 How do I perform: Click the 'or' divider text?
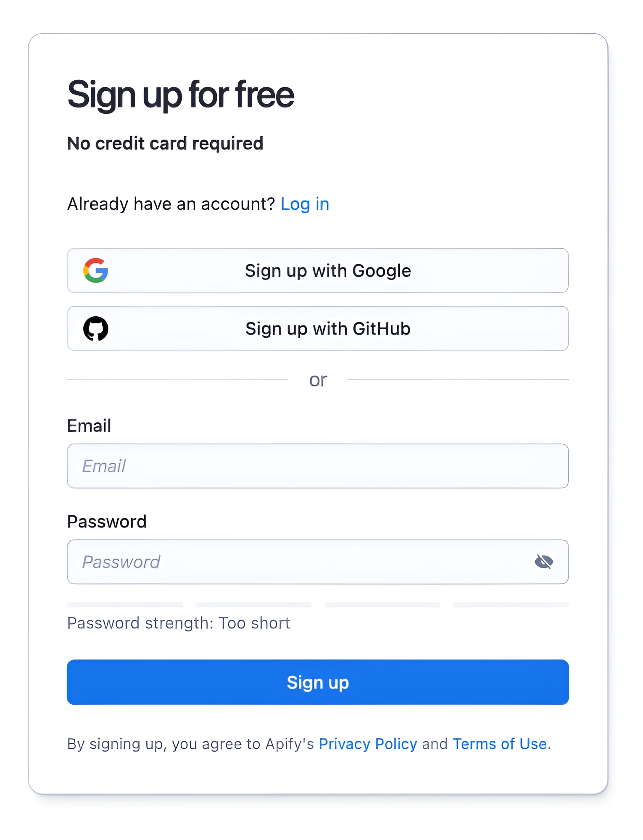[x=318, y=379]
